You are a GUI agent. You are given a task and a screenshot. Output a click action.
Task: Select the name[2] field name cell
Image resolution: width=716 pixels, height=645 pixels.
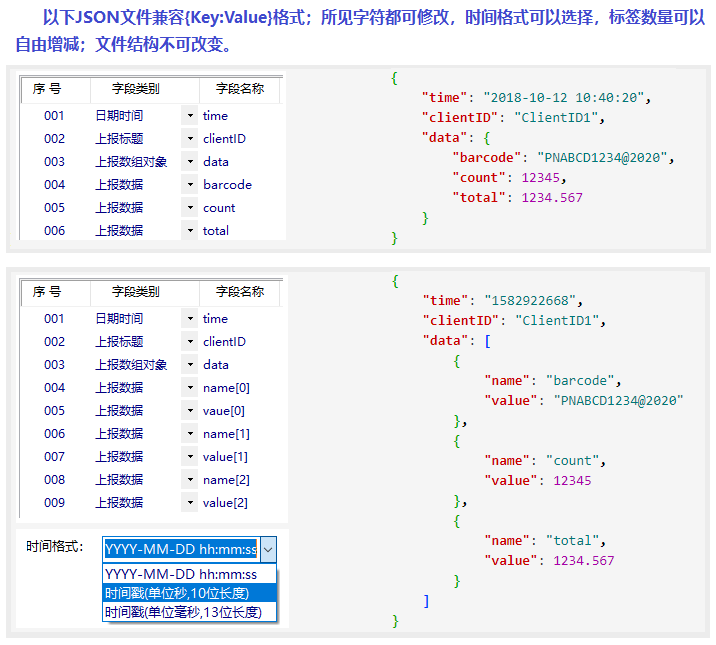tap(226, 480)
